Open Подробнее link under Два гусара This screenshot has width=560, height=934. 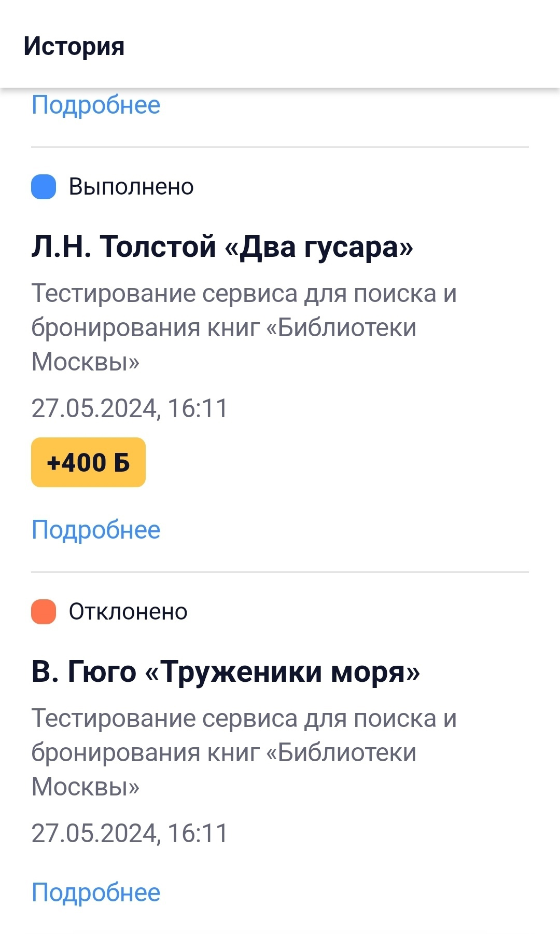tap(96, 530)
